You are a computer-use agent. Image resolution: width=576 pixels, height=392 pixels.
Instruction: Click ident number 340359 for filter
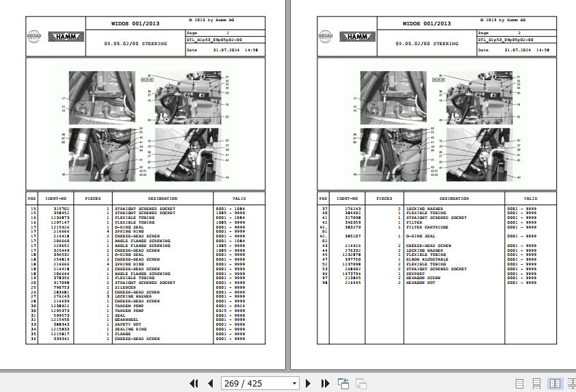point(353,222)
